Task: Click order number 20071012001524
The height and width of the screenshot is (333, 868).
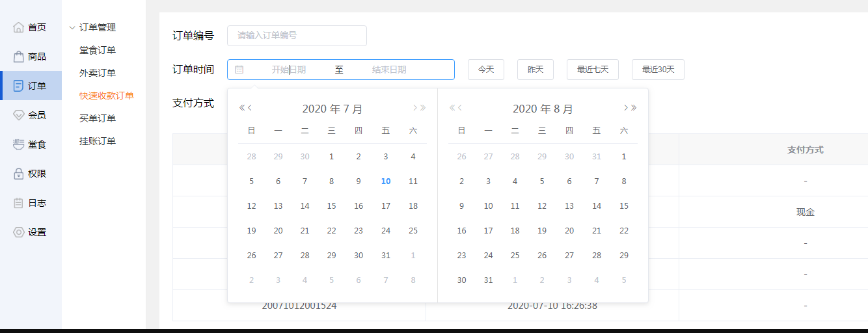Action: click(x=299, y=305)
